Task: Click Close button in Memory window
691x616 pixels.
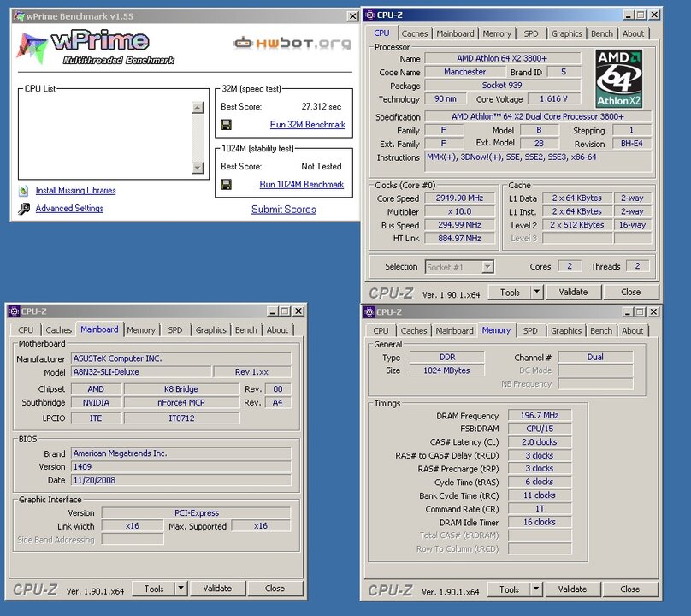Action: click(629, 589)
